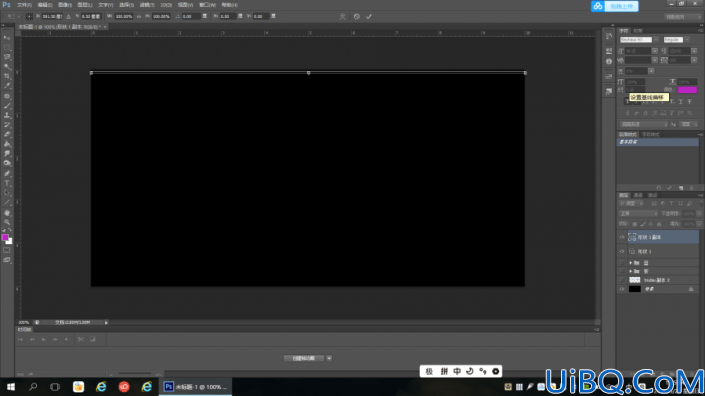Switch to the 路径 tab
The width and height of the screenshot is (705, 396).
coord(652,195)
